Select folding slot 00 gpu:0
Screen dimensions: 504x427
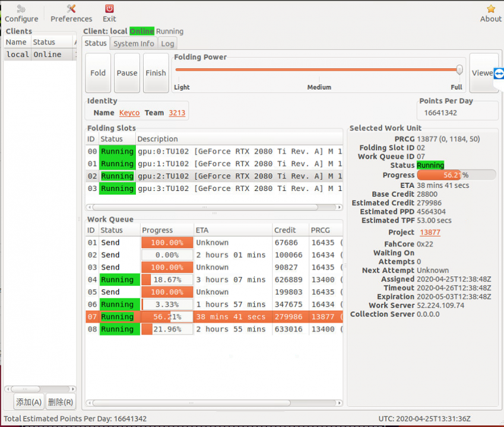(x=214, y=151)
